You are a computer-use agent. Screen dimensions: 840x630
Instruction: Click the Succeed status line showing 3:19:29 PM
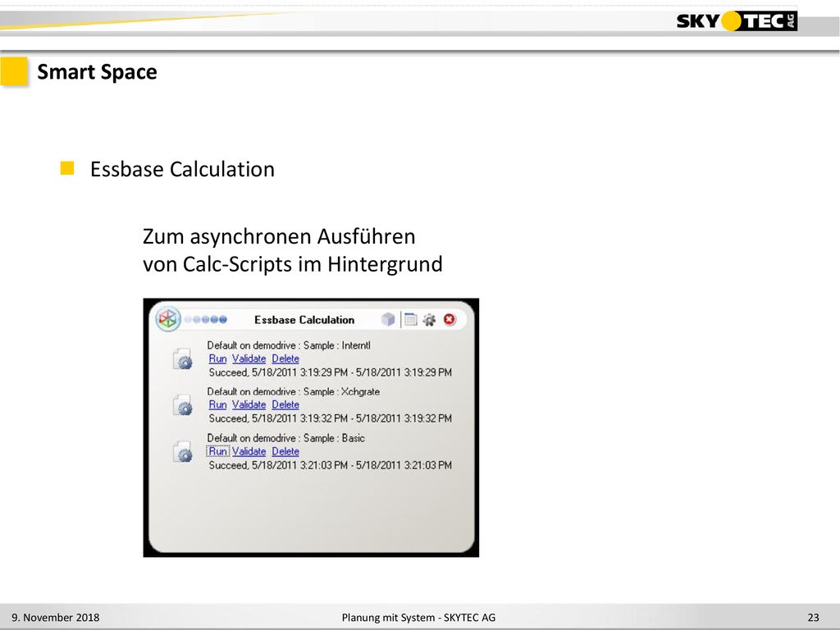click(x=330, y=372)
